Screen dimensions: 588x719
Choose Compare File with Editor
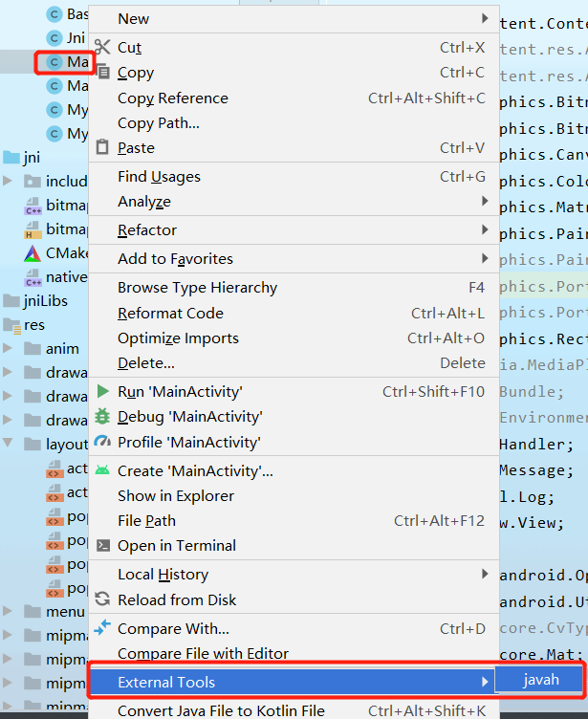(294, 653)
